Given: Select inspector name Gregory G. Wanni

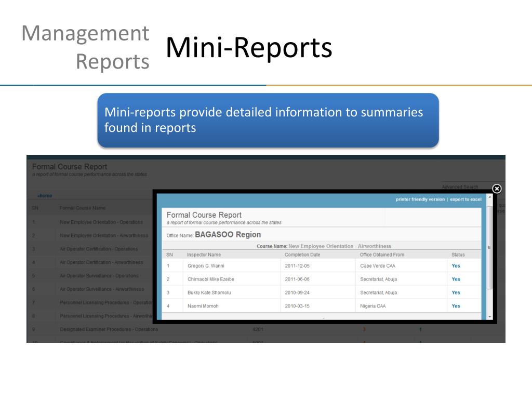Looking at the screenshot, I should tap(206, 266).
